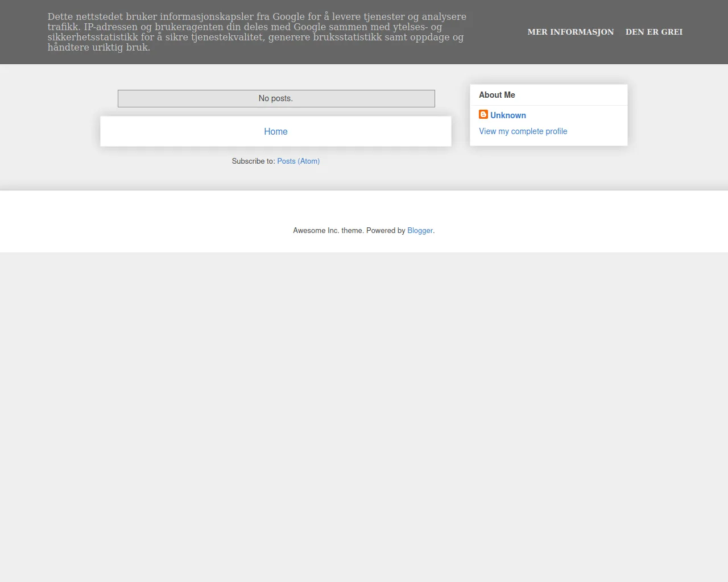Click empty space in the dark cookie bar
The image size is (728, 582).
[x=495, y=51]
